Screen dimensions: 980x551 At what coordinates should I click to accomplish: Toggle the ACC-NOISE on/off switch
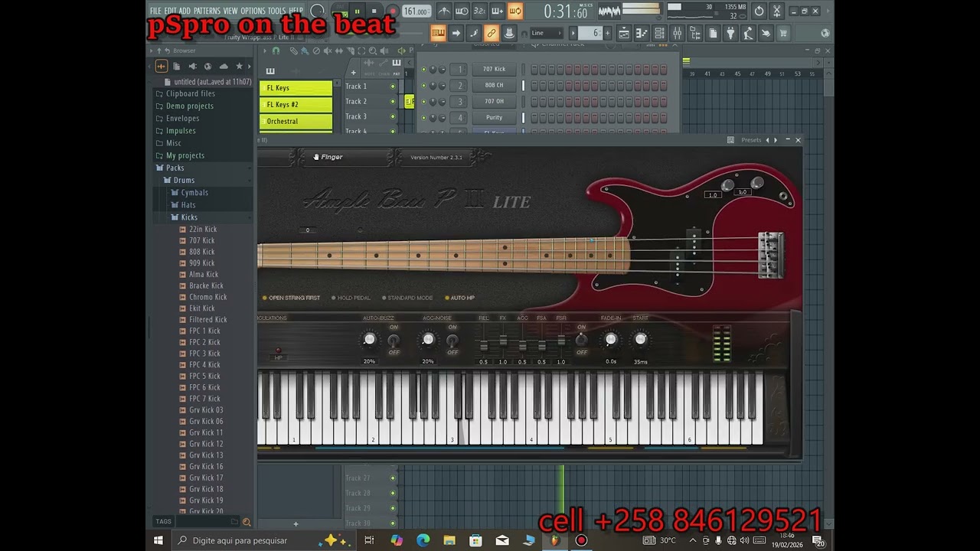tap(452, 340)
